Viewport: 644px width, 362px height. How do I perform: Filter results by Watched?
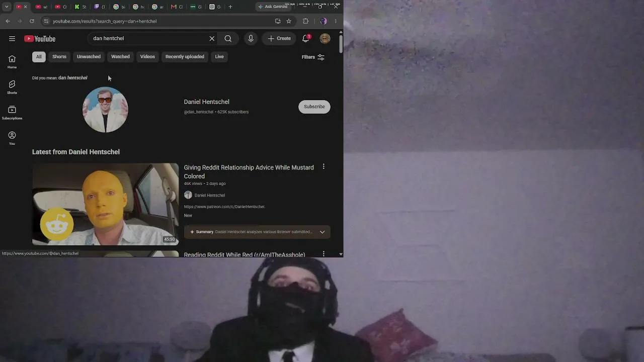pyautogui.click(x=120, y=57)
